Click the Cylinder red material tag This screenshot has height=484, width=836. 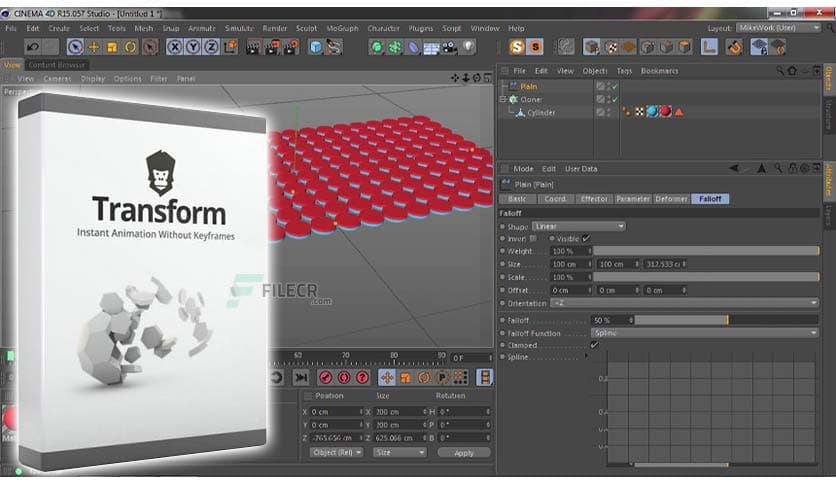(x=665, y=112)
